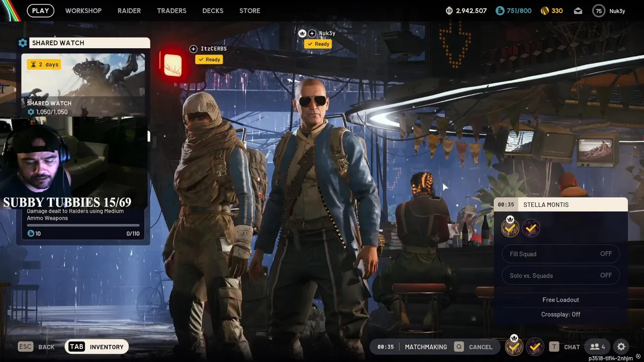This screenshot has width=644, height=362.
Task: Cancel matchmaking with CANCEL button
Action: pos(473,347)
